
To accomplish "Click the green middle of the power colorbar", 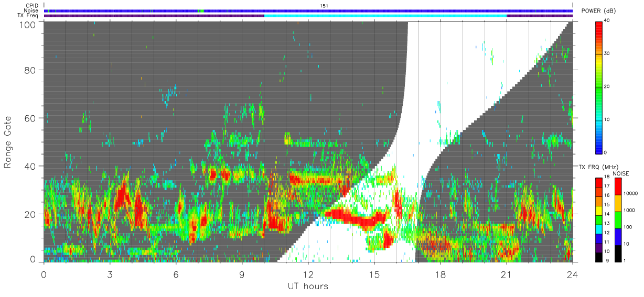I will pyautogui.click(x=598, y=86).
